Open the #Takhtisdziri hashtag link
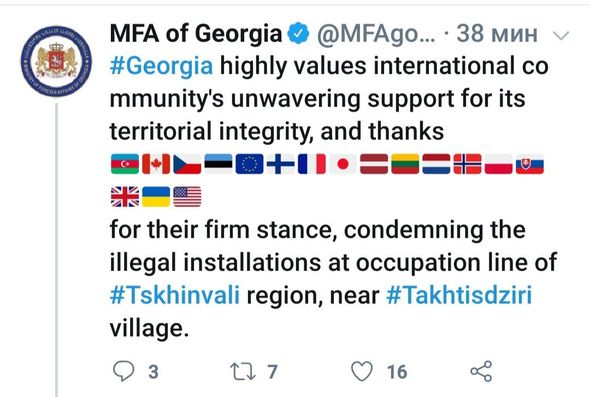Screen dimensions: 590x397 pyautogui.click(x=459, y=295)
